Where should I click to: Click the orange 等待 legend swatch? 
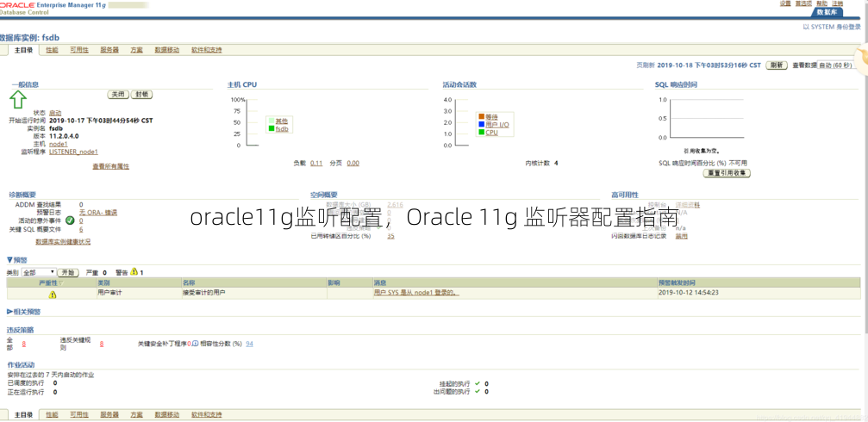[481, 117]
